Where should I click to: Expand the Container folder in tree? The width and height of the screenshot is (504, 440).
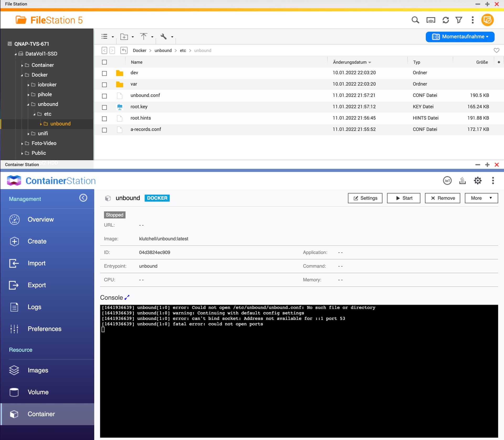pyautogui.click(x=22, y=65)
